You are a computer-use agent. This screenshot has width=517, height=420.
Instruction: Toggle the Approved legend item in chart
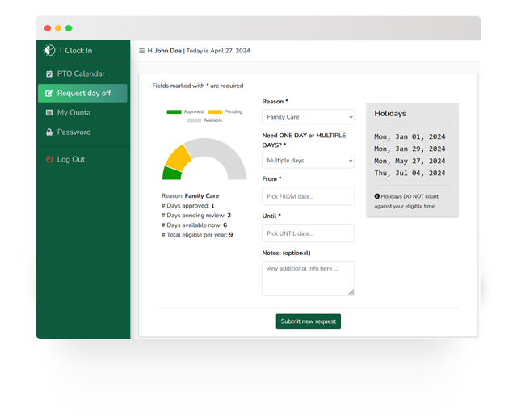coord(185,111)
